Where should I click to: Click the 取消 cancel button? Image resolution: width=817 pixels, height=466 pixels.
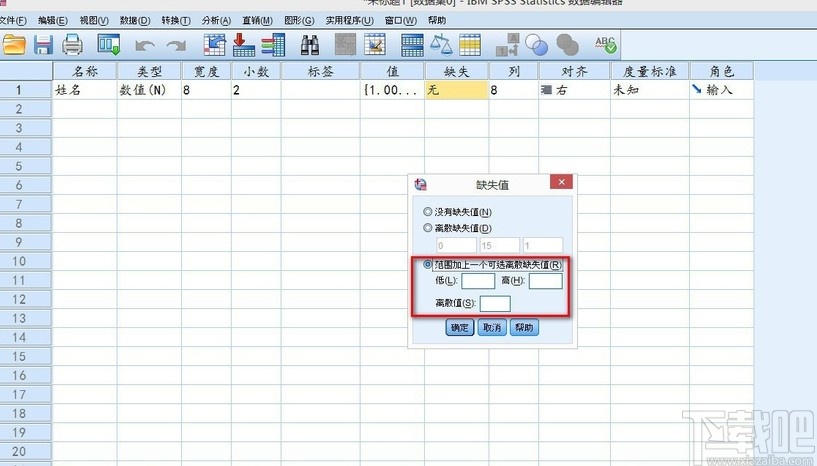coord(492,327)
